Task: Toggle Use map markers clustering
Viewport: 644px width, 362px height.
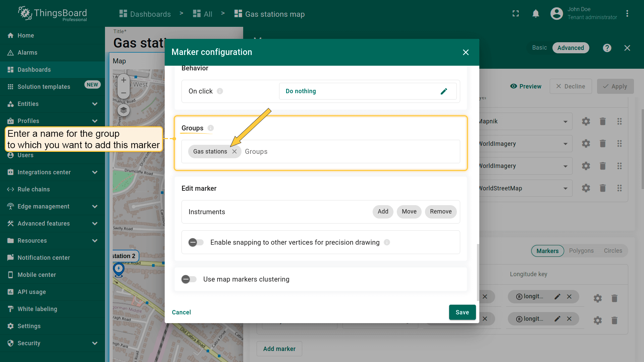Action: [x=189, y=279]
